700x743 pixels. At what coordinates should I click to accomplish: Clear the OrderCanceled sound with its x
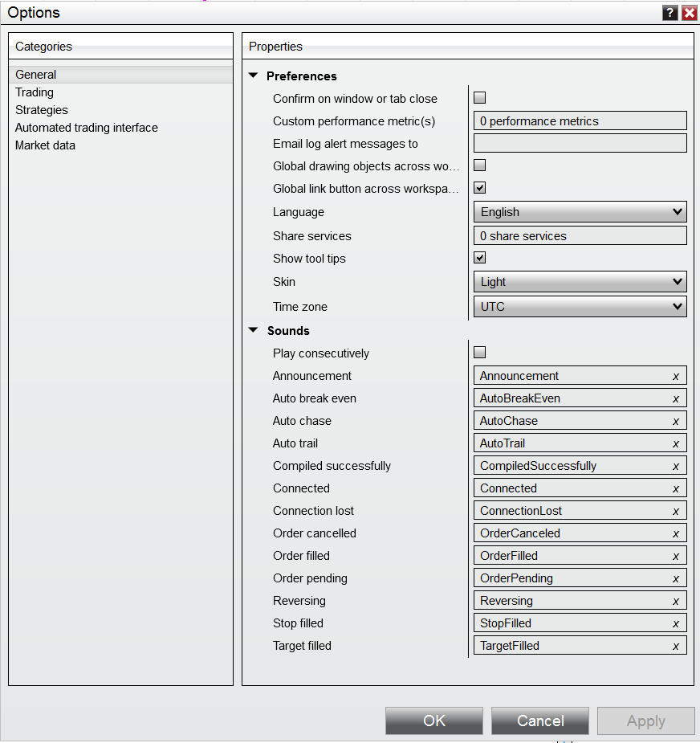pyautogui.click(x=676, y=533)
